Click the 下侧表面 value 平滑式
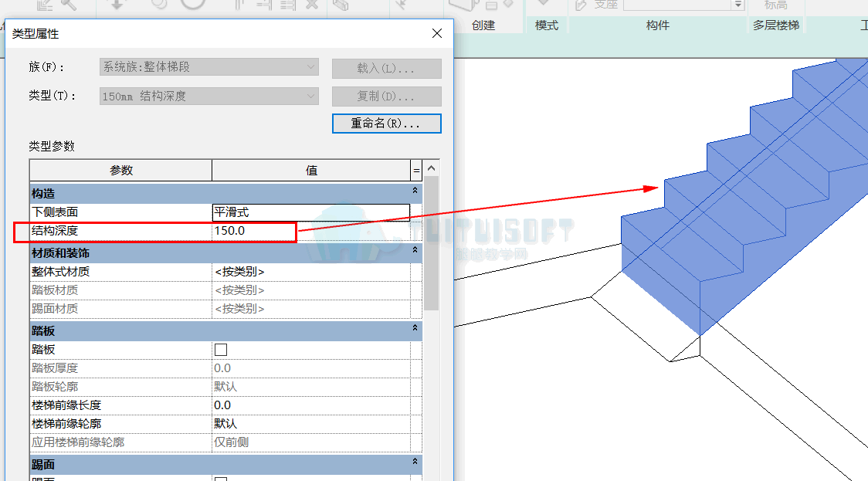868x481 pixels. tap(310, 212)
